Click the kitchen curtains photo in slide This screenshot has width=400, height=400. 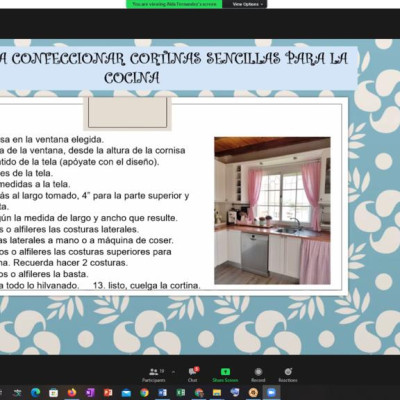click(272, 211)
